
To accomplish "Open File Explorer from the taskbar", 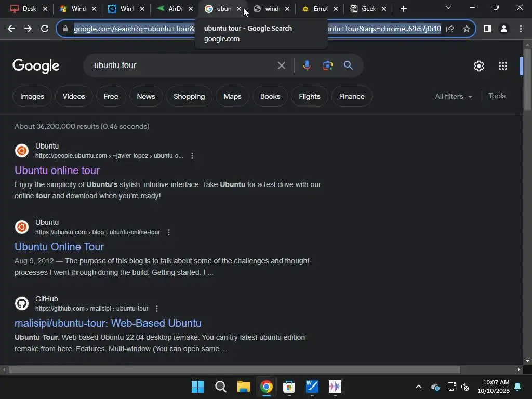I will coord(243,387).
